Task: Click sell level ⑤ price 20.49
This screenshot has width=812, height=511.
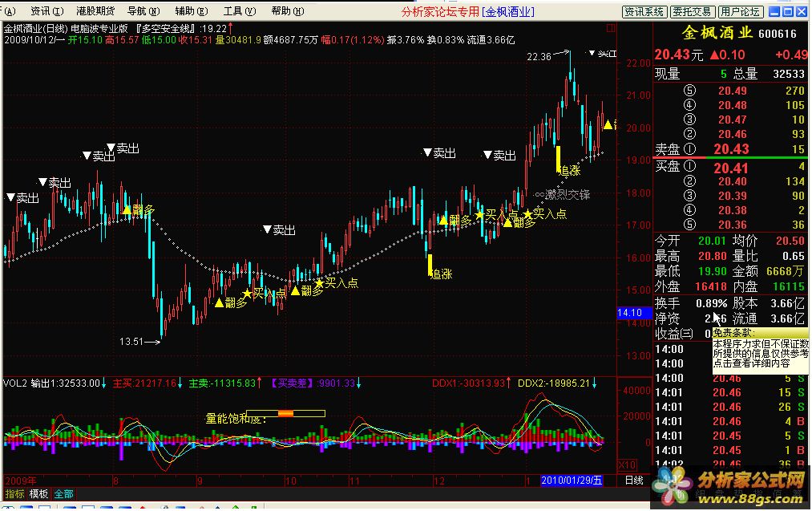Action: pyautogui.click(x=733, y=91)
